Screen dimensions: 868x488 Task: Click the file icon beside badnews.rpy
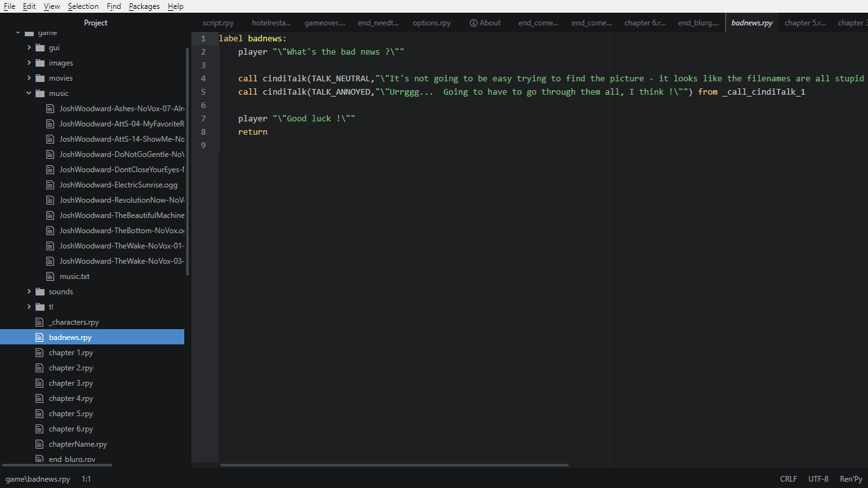(x=39, y=337)
